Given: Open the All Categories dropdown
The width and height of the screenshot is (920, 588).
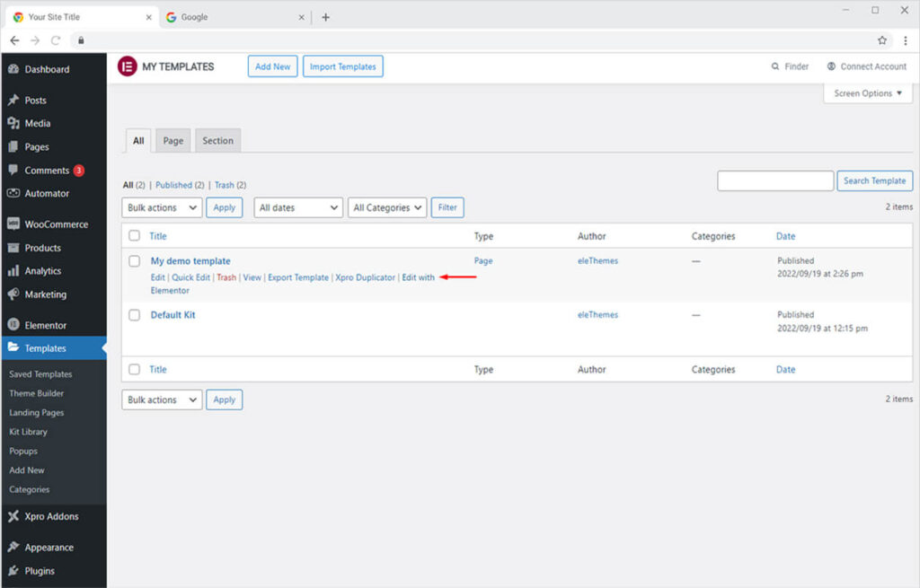Looking at the screenshot, I should pyautogui.click(x=386, y=207).
